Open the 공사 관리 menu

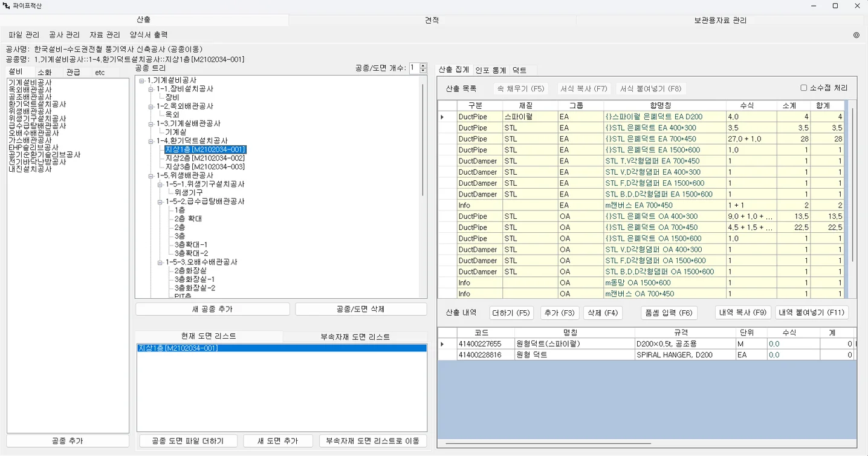(x=64, y=35)
